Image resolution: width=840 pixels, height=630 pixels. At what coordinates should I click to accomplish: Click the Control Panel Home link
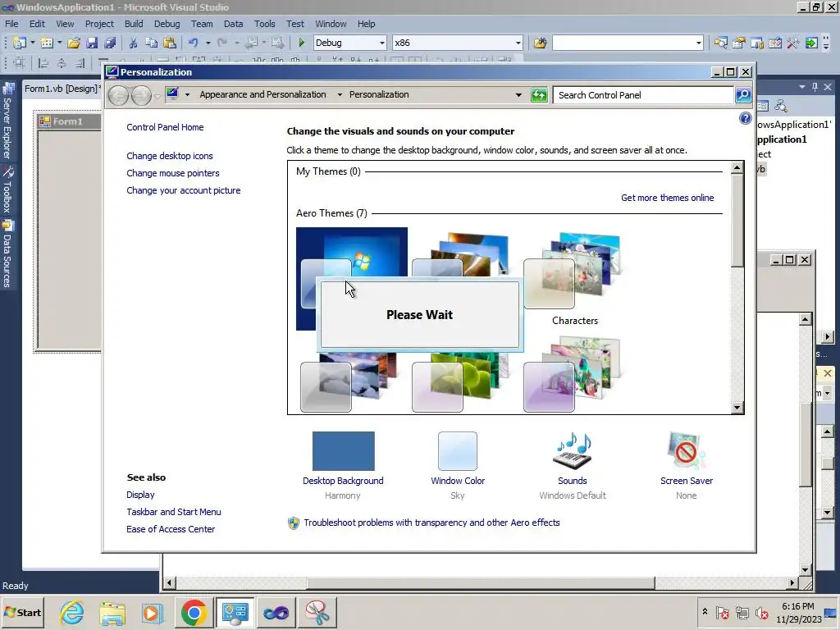click(x=165, y=127)
